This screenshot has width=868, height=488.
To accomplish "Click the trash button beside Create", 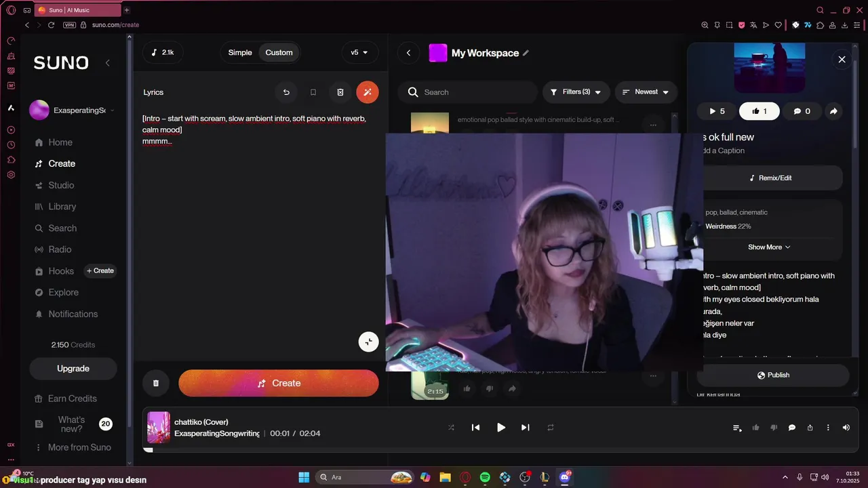I will (x=156, y=383).
